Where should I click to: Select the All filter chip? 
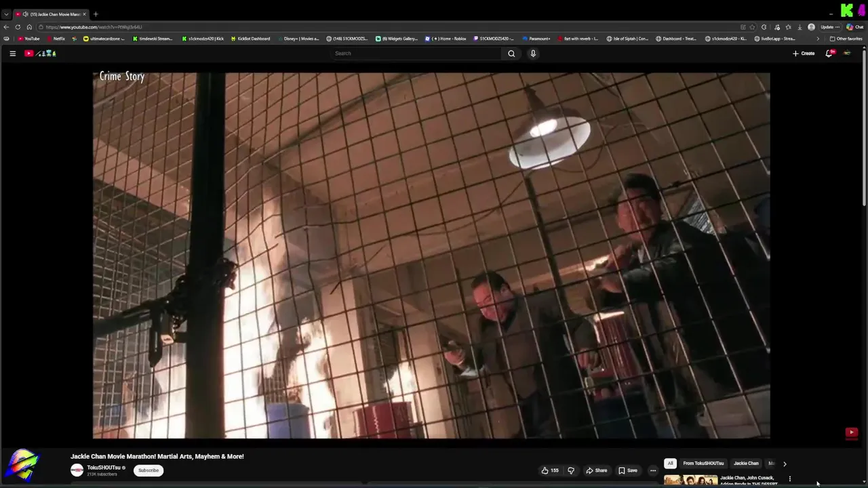pos(670,464)
